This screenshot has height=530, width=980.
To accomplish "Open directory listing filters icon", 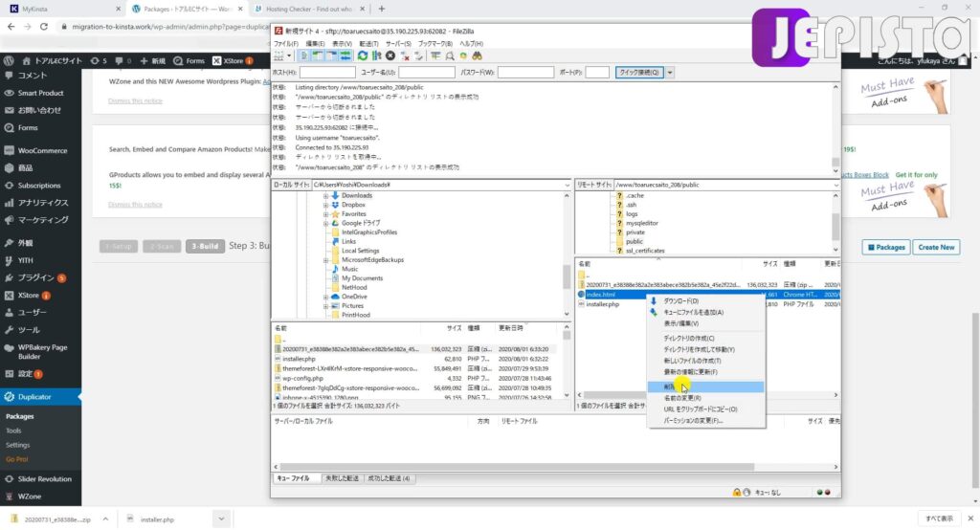I will [435, 56].
